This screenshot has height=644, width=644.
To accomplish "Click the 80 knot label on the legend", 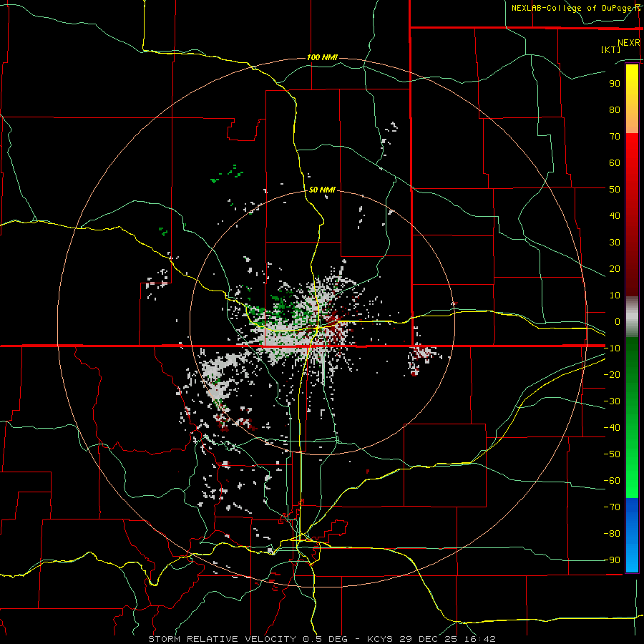I will pyautogui.click(x=615, y=110).
